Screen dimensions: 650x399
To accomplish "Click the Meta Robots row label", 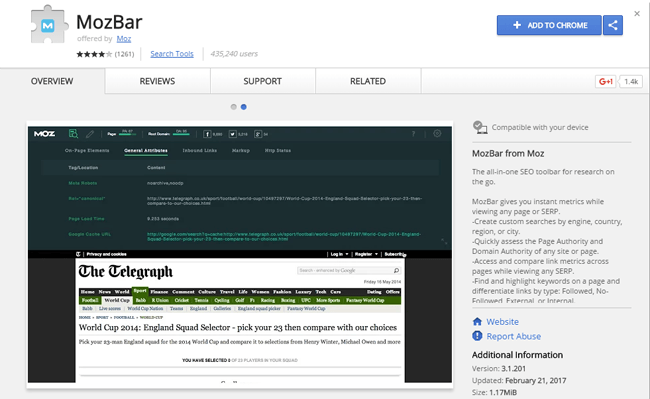I will pyautogui.click(x=82, y=183).
